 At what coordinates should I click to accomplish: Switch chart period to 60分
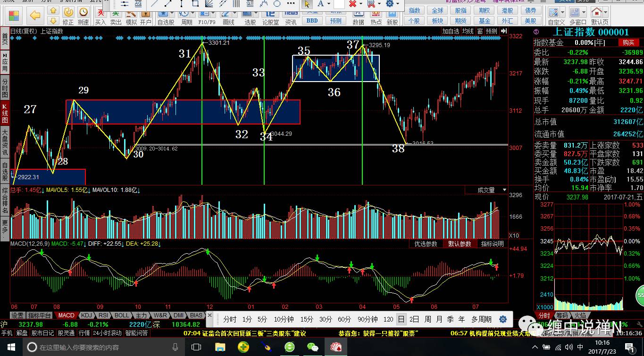[x=344, y=319]
